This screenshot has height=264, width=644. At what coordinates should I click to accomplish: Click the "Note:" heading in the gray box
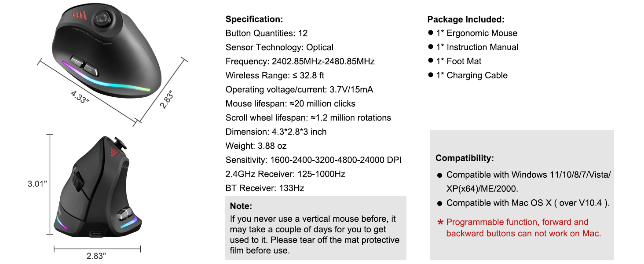[241, 206]
